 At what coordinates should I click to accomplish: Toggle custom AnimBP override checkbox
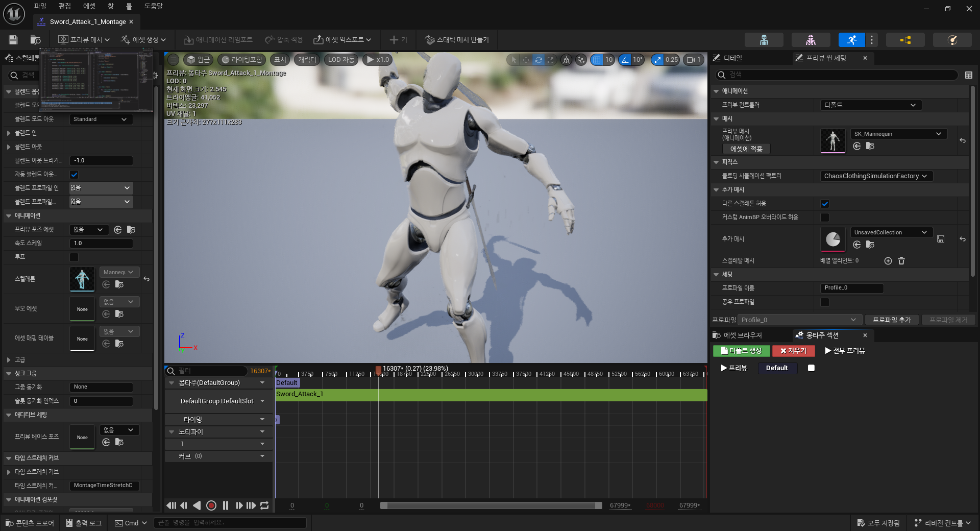(825, 218)
